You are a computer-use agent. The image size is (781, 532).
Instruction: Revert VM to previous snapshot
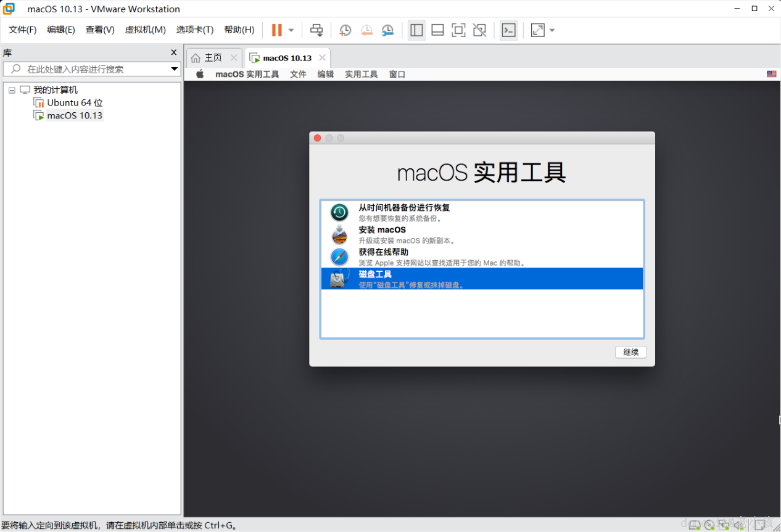point(366,30)
